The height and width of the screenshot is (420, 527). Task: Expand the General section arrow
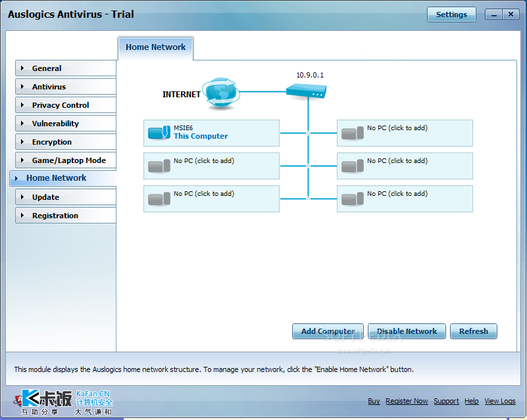[22, 68]
